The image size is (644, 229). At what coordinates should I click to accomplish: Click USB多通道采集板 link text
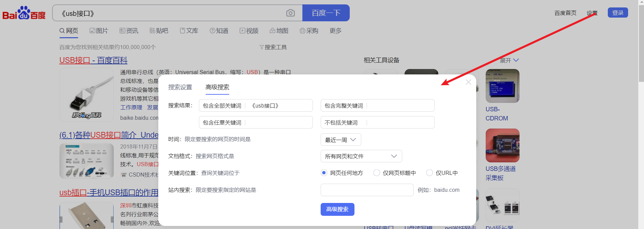pyautogui.click(x=501, y=173)
